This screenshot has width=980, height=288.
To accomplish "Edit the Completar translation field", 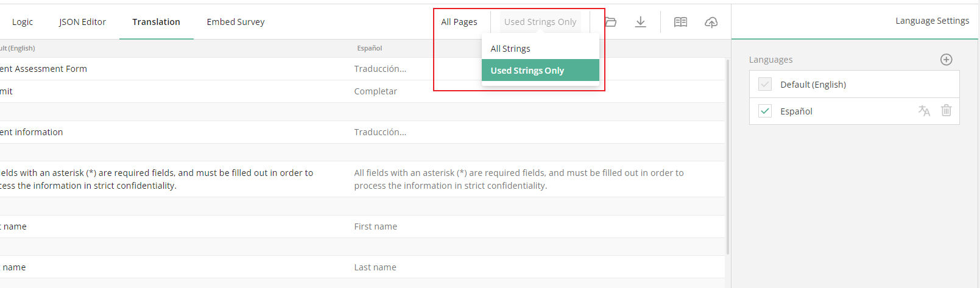I will (x=536, y=91).
